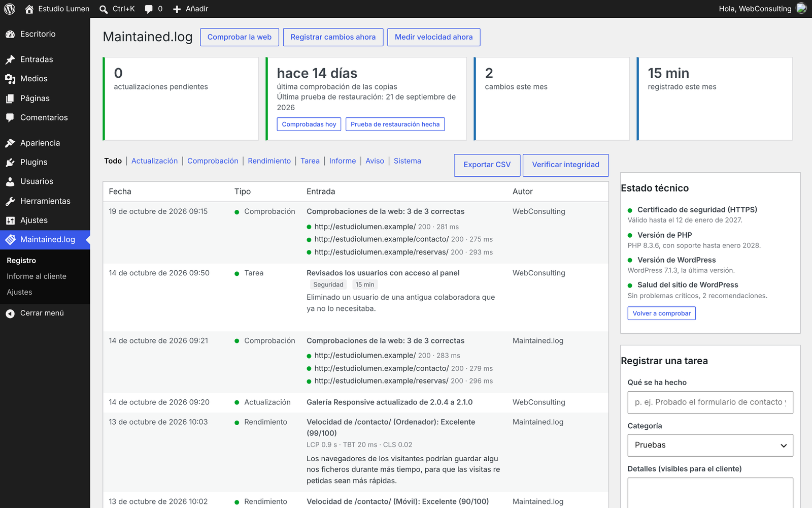Click the WordPress logo icon
The image size is (812, 508).
pyautogui.click(x=10, y=9)
